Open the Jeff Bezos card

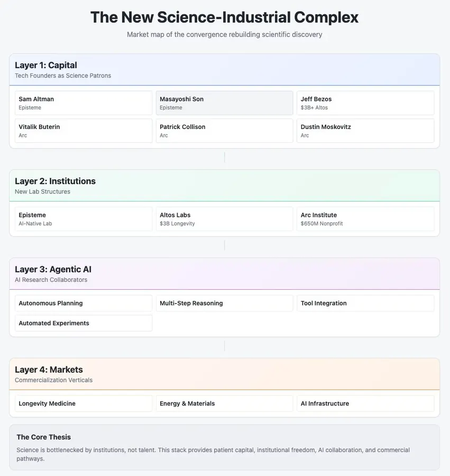tap(365, 103)
